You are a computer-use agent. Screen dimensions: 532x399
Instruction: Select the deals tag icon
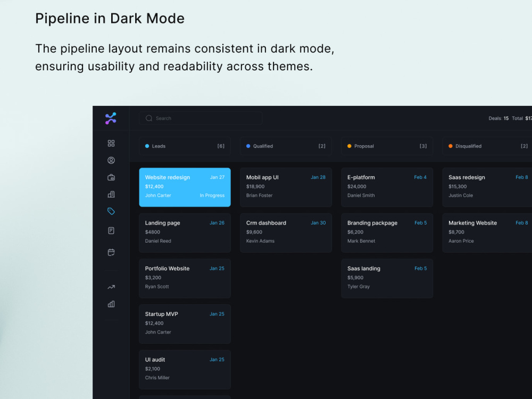(x=111, y=211)
